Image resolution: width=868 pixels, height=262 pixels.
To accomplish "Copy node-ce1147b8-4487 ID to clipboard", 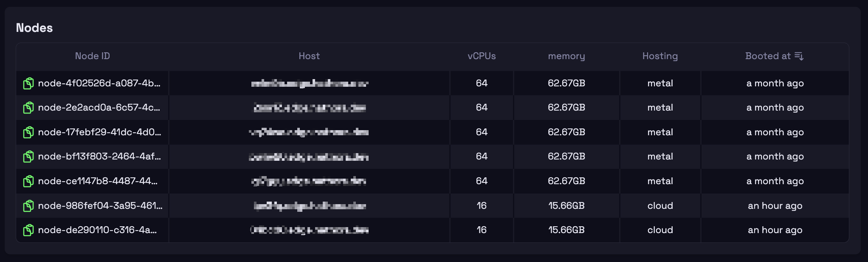I will click(x=28, y=181).
